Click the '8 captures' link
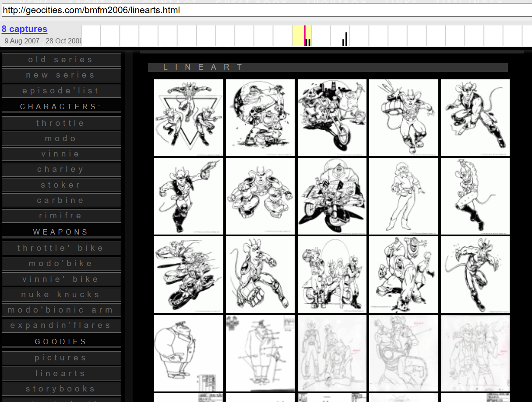Image resolution: width=532 pixels, height=402 pixels. (x=25, y=29)
